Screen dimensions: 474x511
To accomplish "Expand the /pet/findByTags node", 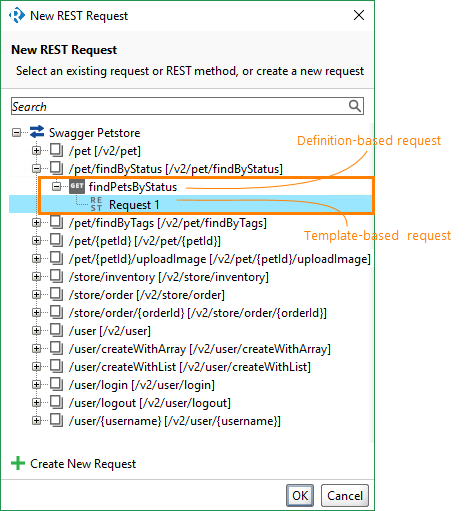I will [x=36, y=223].
